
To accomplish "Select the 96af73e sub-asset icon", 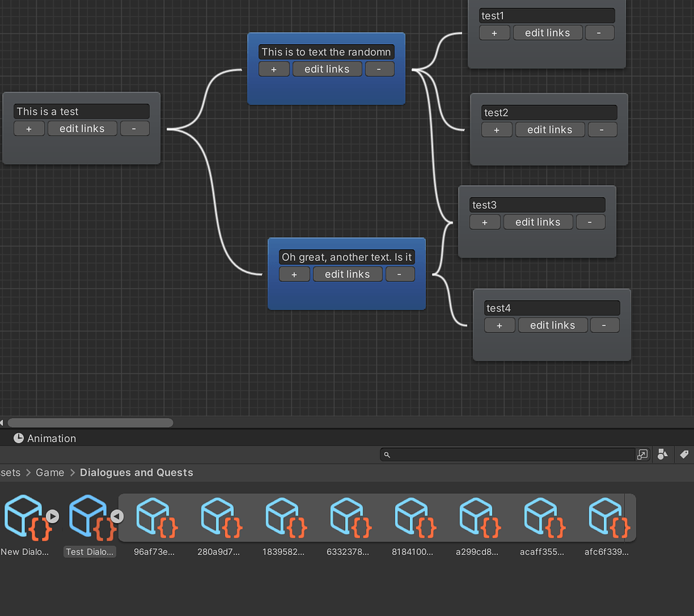I will coord(155,517).
